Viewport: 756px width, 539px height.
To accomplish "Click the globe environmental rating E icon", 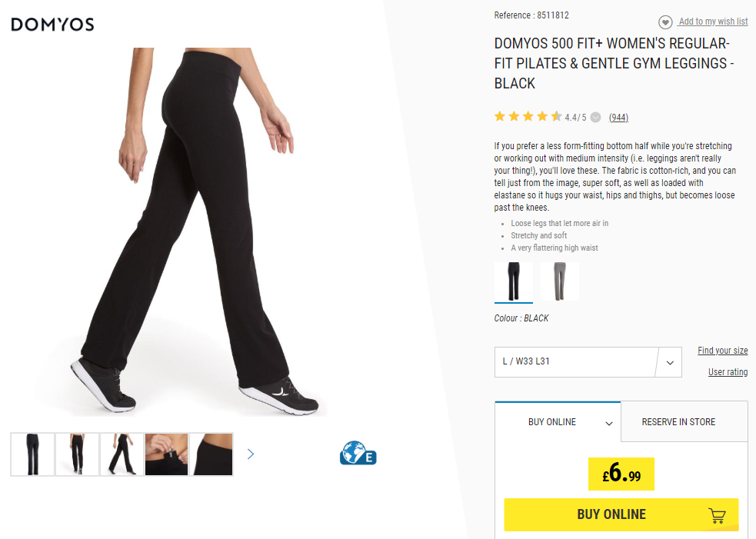I will click(358, 453).
